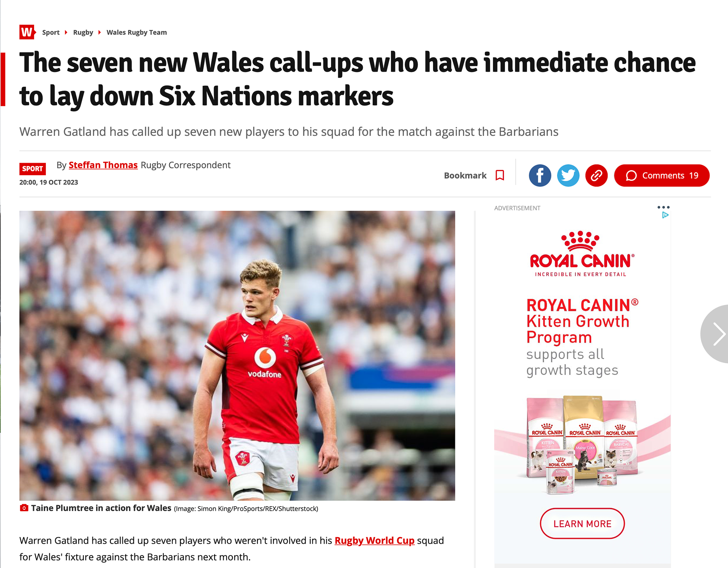Click the Bookmark text label
This screenshot has height=568, width=728.
[465, 176]
